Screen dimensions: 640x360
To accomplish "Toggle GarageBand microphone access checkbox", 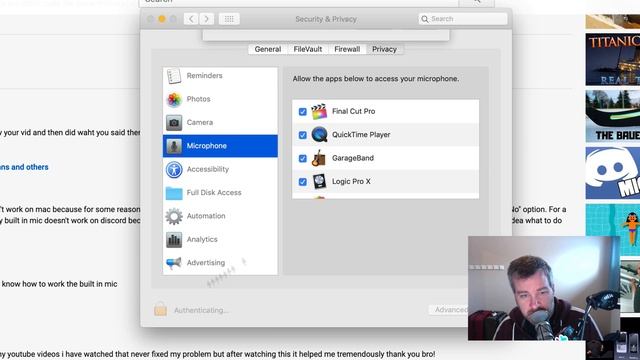I will pos(302,158).
